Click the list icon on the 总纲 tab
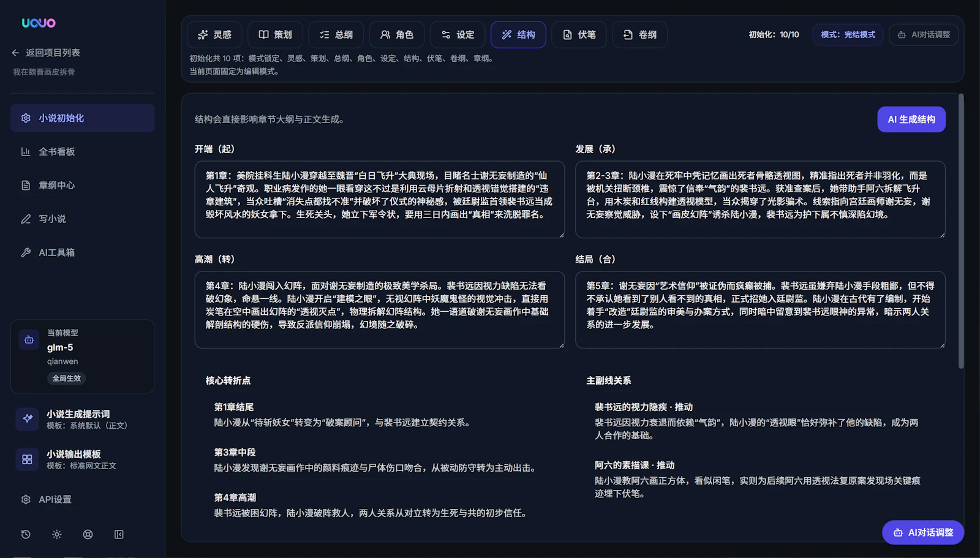This screenshot has height=558, width=980. (x=325, y=35)
